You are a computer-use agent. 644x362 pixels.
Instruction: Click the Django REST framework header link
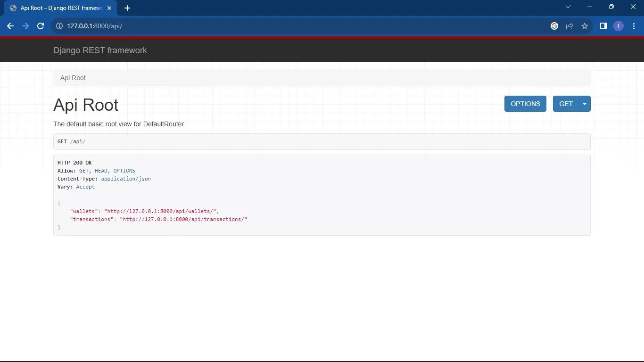(x=100, y=50)
